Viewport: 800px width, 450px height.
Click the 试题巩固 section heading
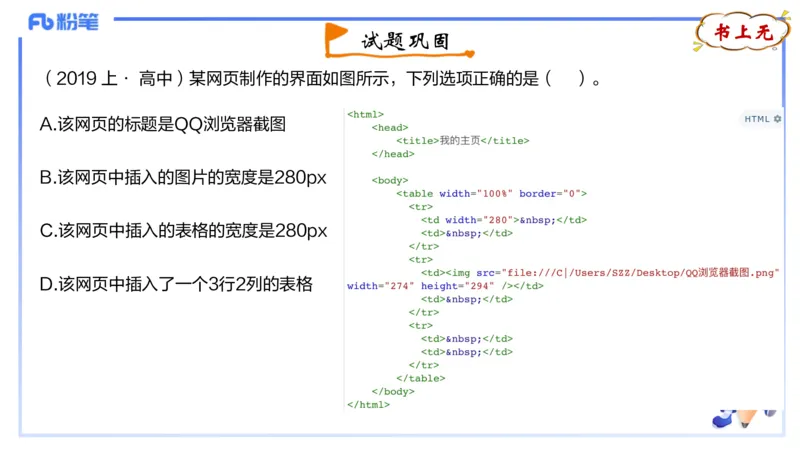point(404,41)
